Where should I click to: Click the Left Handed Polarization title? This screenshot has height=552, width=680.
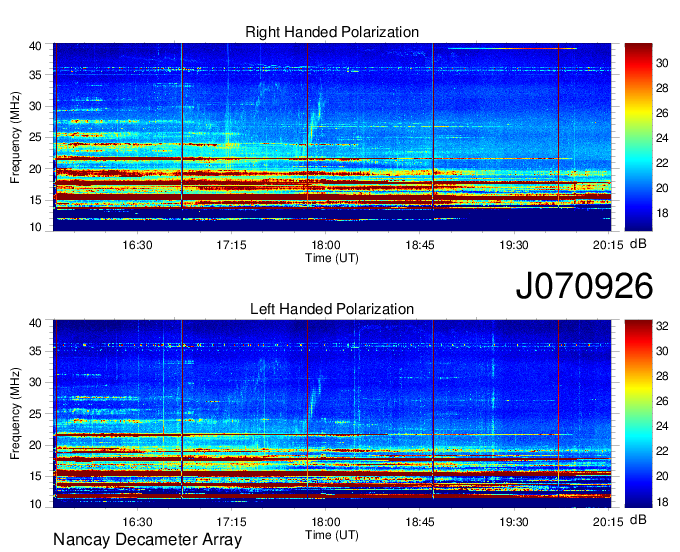[x=332, y=309]
